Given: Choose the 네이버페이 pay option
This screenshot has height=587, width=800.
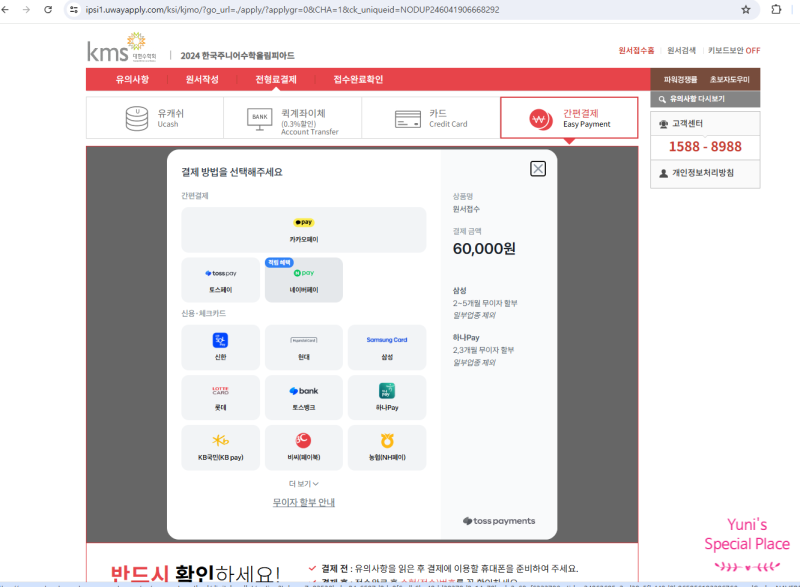Looking at the screenshot, I should pos(305,280).
